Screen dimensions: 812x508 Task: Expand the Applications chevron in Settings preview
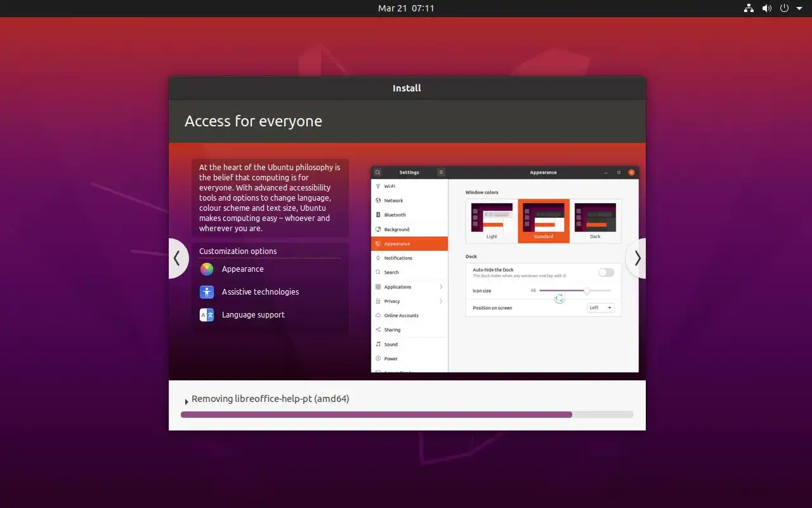pos(441,287)
